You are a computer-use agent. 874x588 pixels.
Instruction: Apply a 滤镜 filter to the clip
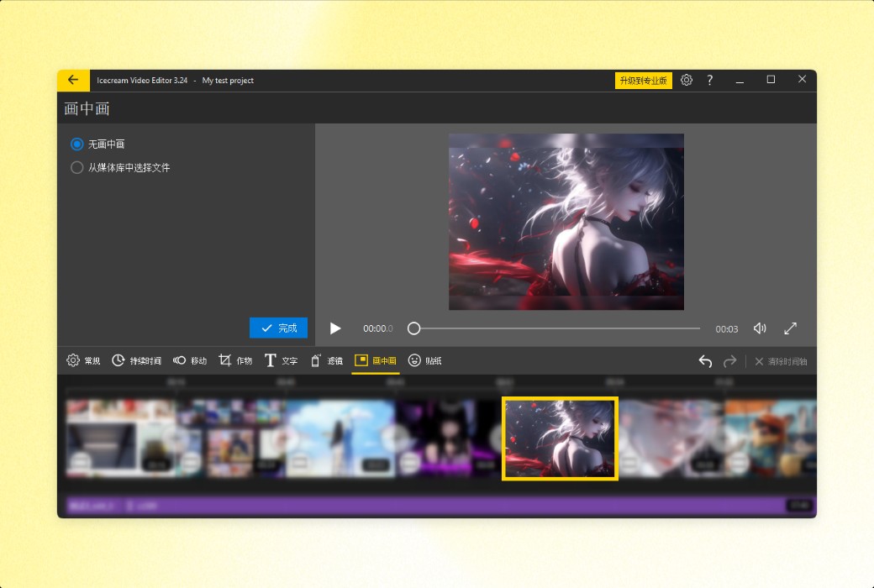pyautogui.click(x=327, y=360)
